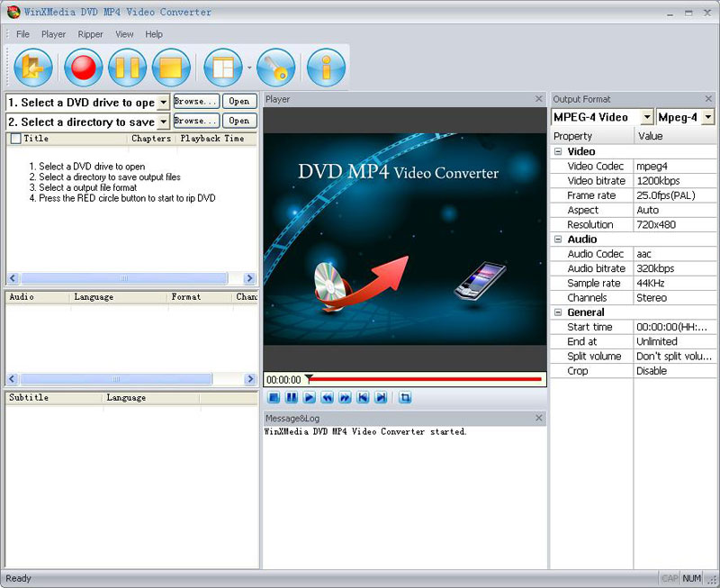Collapse the Video property group

point(558,151)
